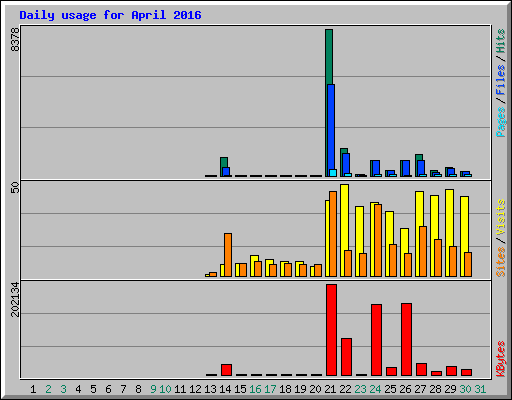Click the day 28 axis label
512x400 pixels.
[x=435, y=389]
